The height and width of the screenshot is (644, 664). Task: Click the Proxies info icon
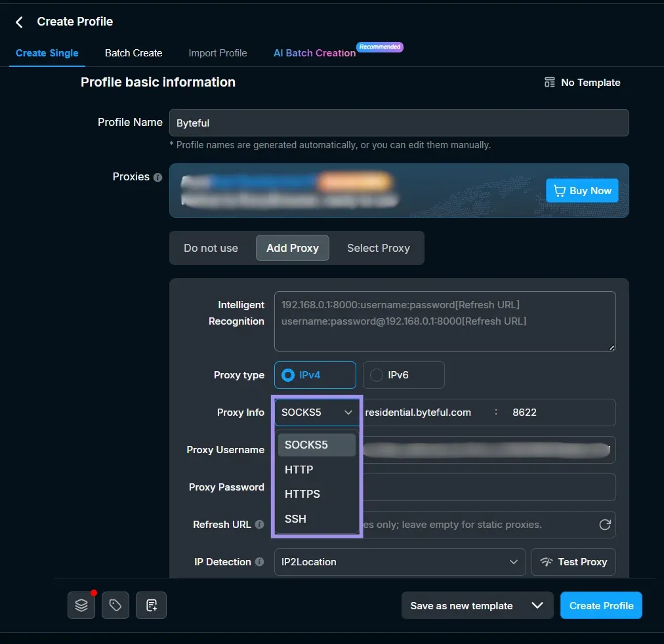158,177
